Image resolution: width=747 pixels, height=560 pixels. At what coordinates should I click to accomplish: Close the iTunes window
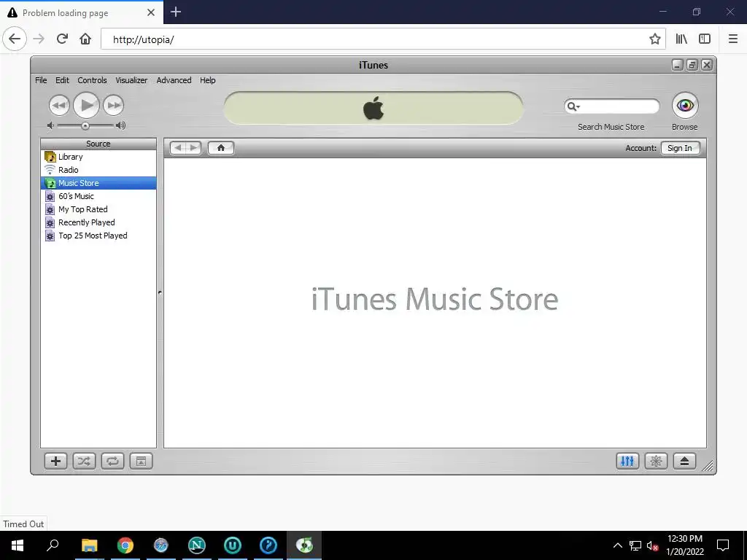707,65
